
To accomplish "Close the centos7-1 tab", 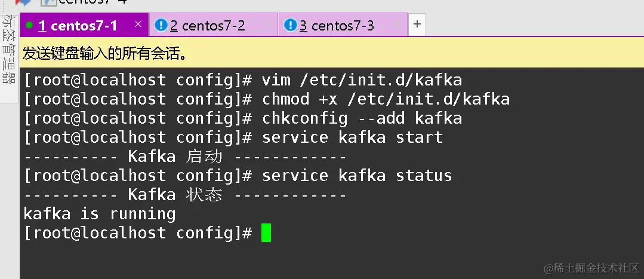I will point(138,24).
